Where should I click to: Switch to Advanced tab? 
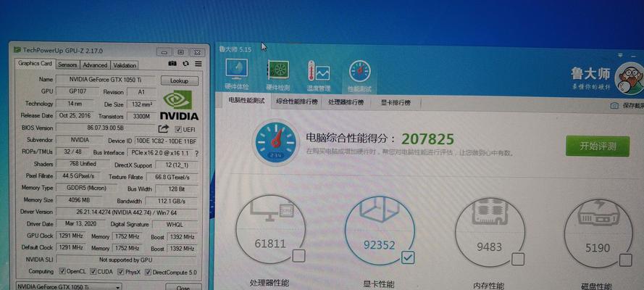tap(95, 65)
